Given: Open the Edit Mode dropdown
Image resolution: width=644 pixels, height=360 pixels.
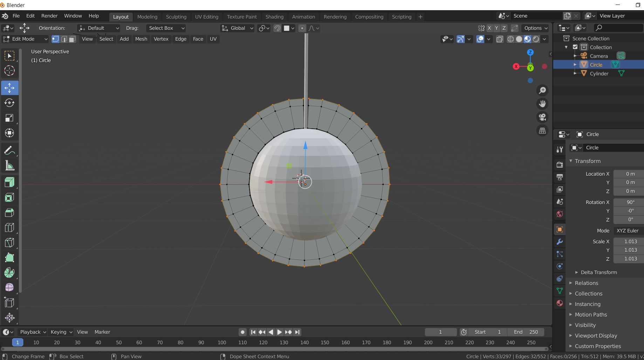Looking at the screenshot, I should (x=25, y=39).
